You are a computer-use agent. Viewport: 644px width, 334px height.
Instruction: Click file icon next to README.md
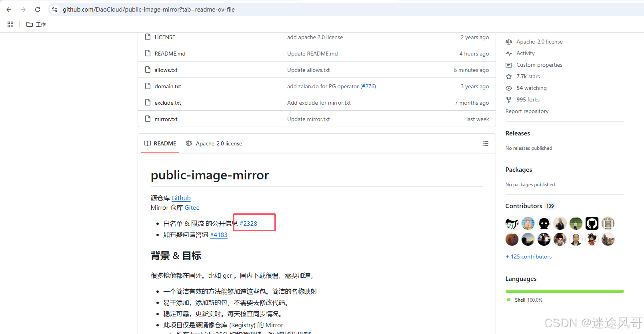[148, 53]
